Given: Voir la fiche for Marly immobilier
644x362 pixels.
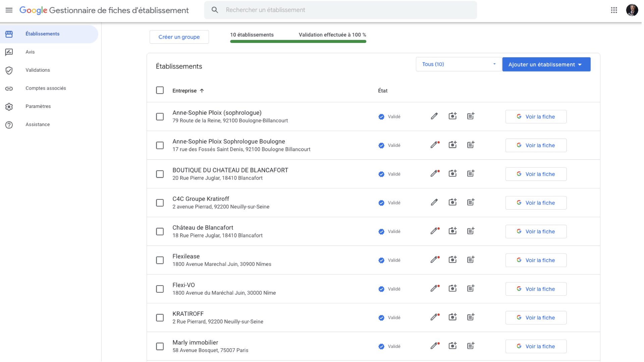Looking at the screenshot, I should click(536, 347).
